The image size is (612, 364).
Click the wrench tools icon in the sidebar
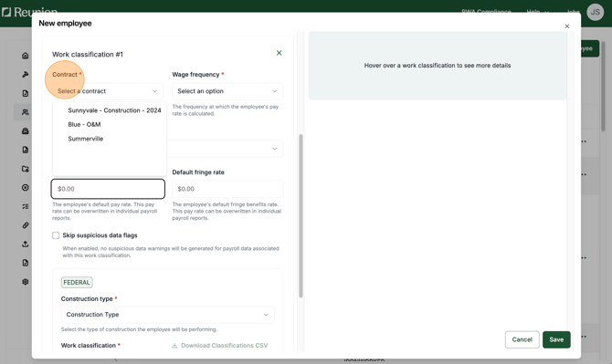(x=26, y=75)
